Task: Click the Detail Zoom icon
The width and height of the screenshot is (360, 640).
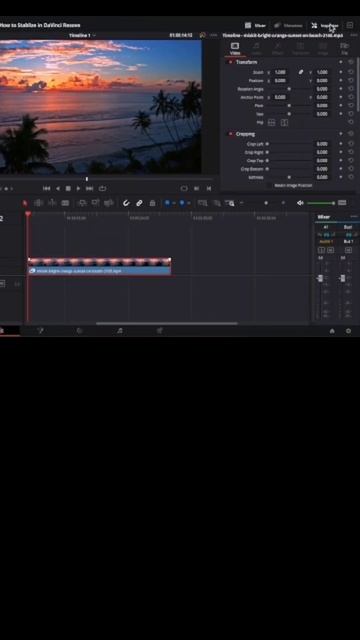Action: (217, 203)
